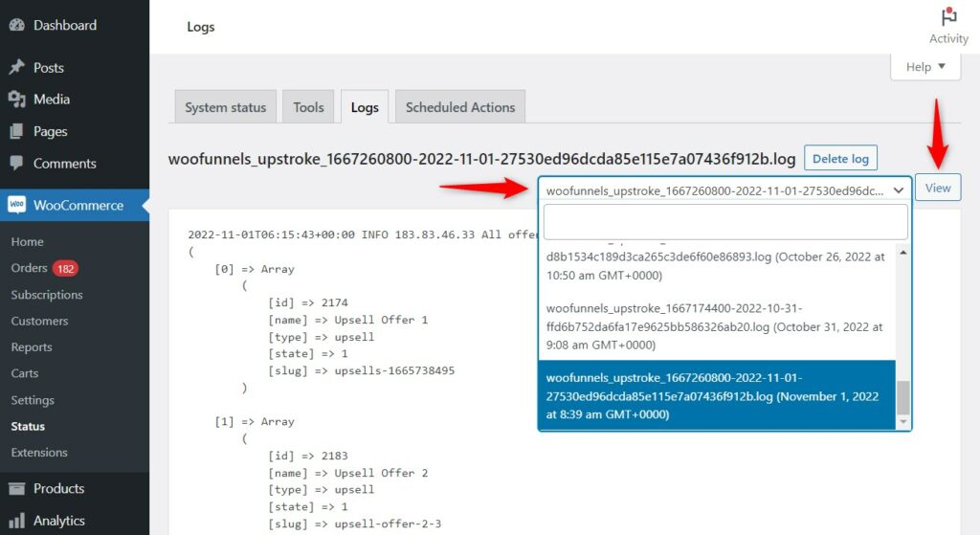Open the WooCommerce menu item
The width and height of the screenshot is (980, 535).
point(78,205)
